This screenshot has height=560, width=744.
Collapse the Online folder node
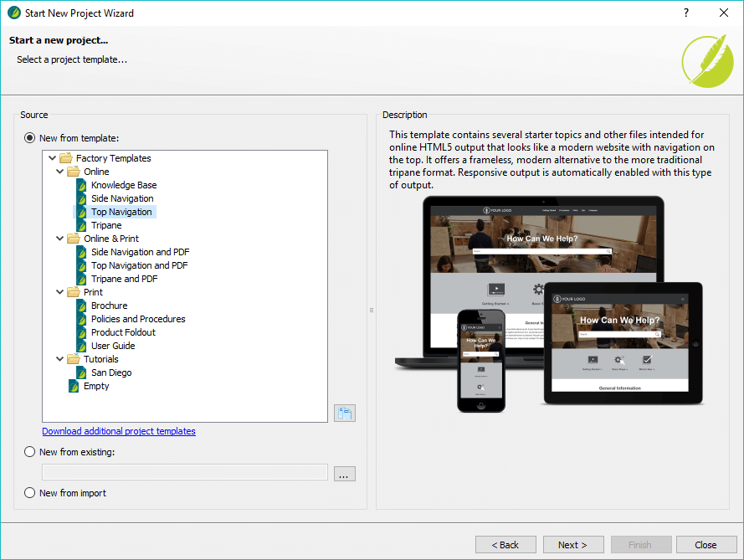click(x=59, y=172)
